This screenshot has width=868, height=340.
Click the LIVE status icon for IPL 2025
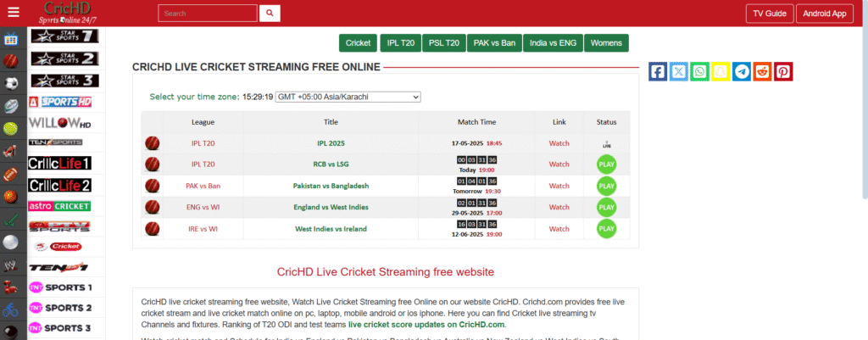point(607,144)
